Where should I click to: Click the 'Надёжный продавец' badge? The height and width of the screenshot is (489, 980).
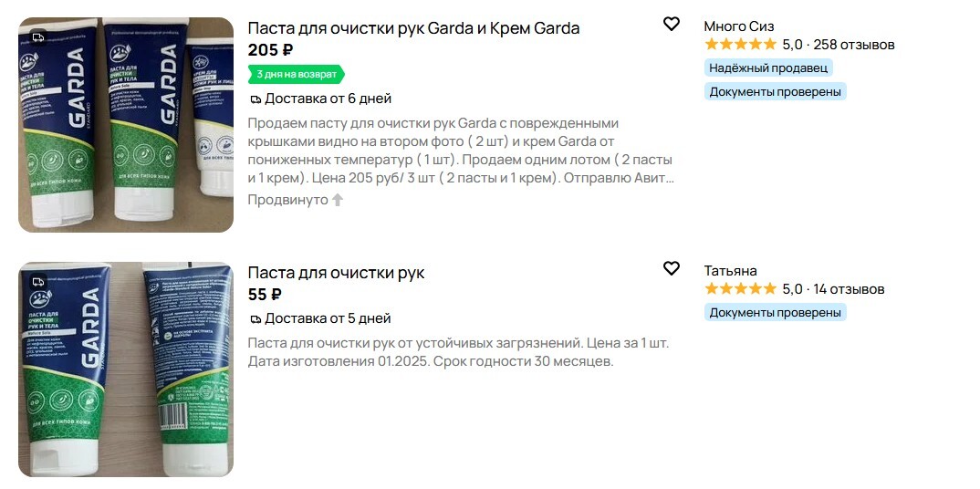tap(768, 68)
